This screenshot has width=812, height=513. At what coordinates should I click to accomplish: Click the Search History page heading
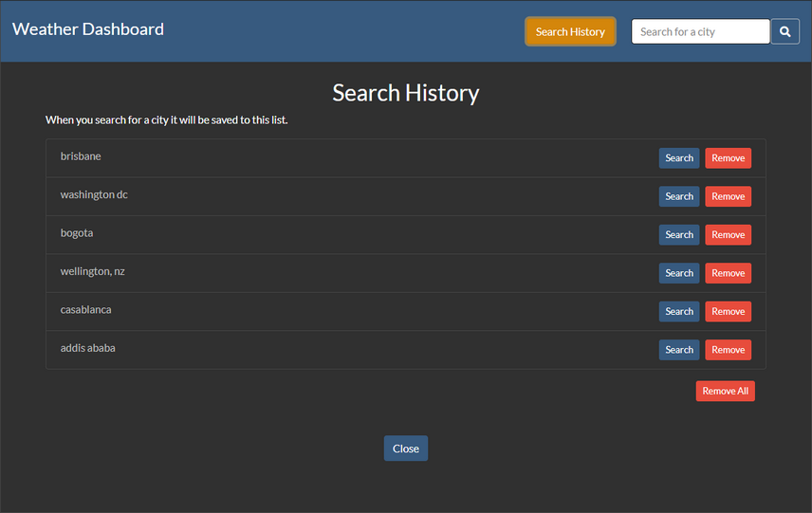coord(405,93)
